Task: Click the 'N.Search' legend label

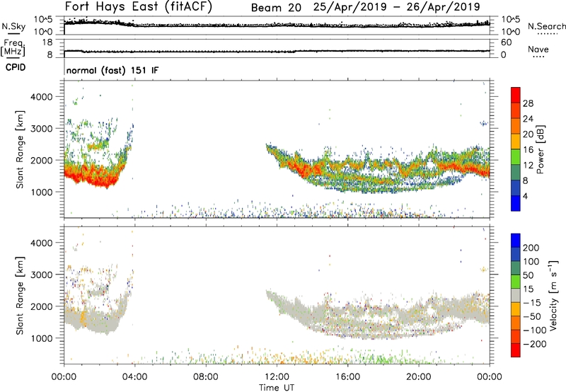Action: tap(547, 26)
